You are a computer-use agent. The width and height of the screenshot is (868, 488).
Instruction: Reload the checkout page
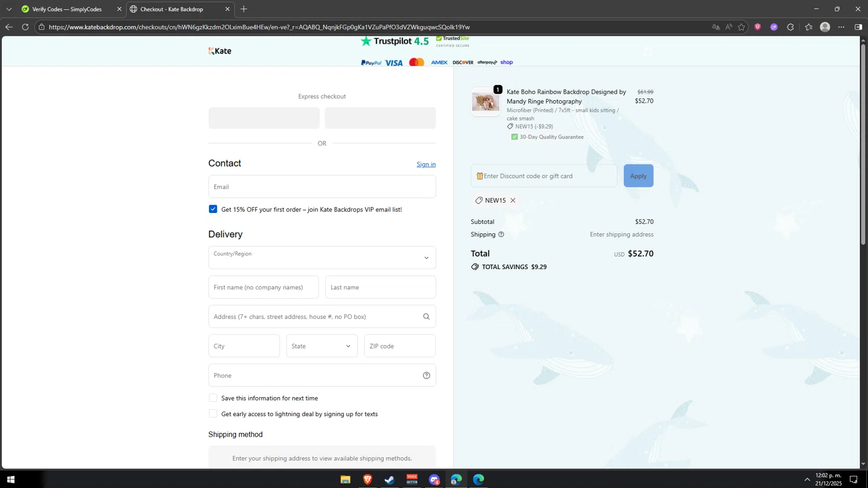click(25, 27)
